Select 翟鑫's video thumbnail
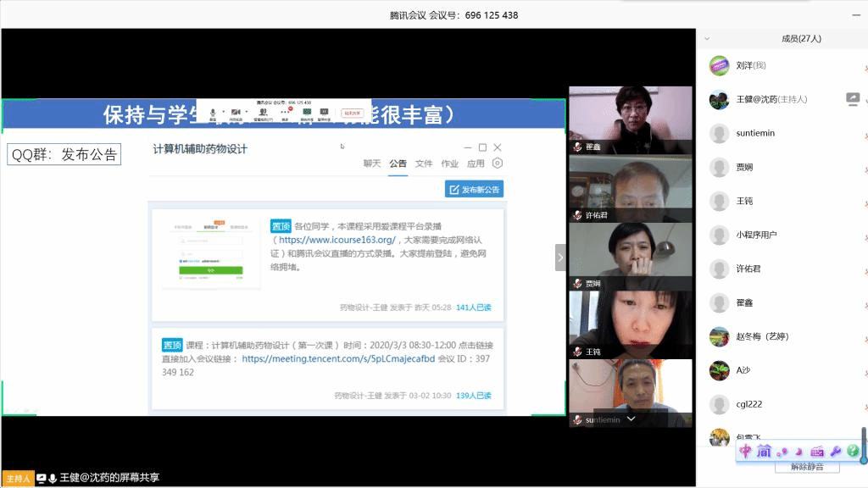Screen dimensions: 868x488 click(x=630, y=119)
